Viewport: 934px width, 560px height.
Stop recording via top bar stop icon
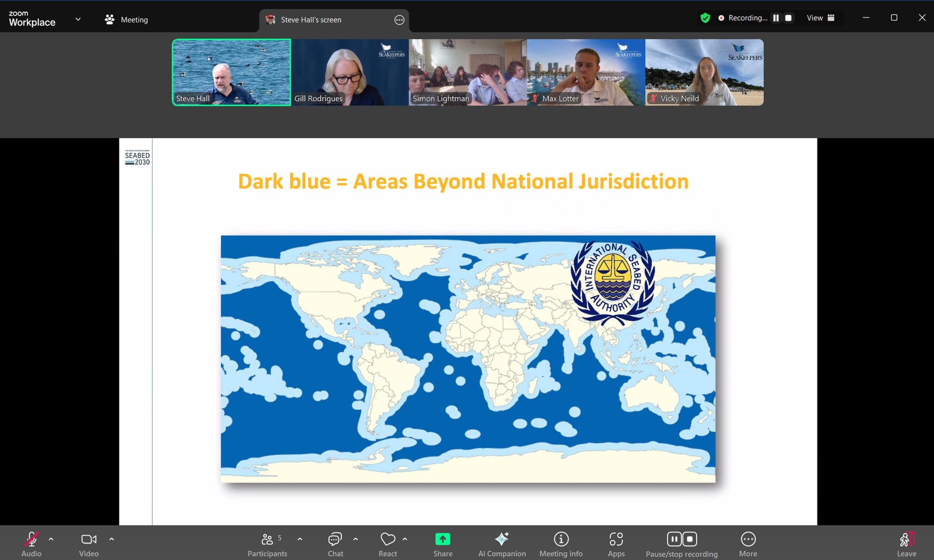[788, 18]
